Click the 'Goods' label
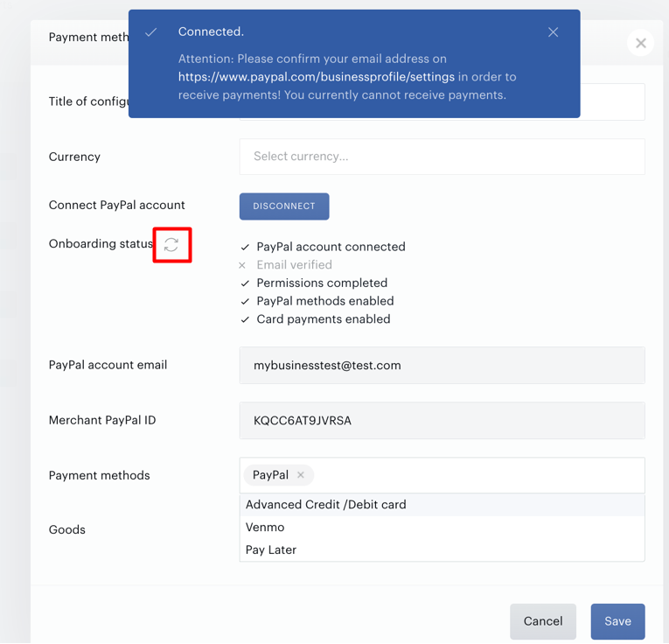The width and height of the screenshot is (669, 644). (x=67, y=529)
